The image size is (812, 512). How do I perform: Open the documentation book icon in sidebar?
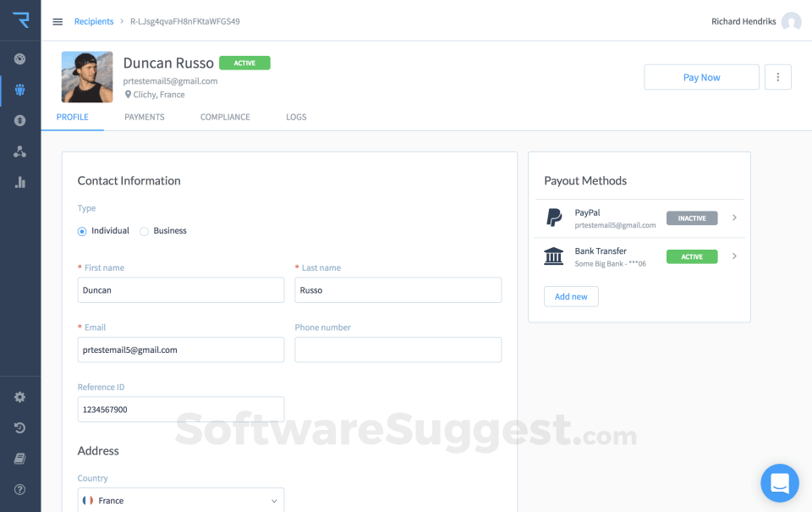tap(19, 459)
